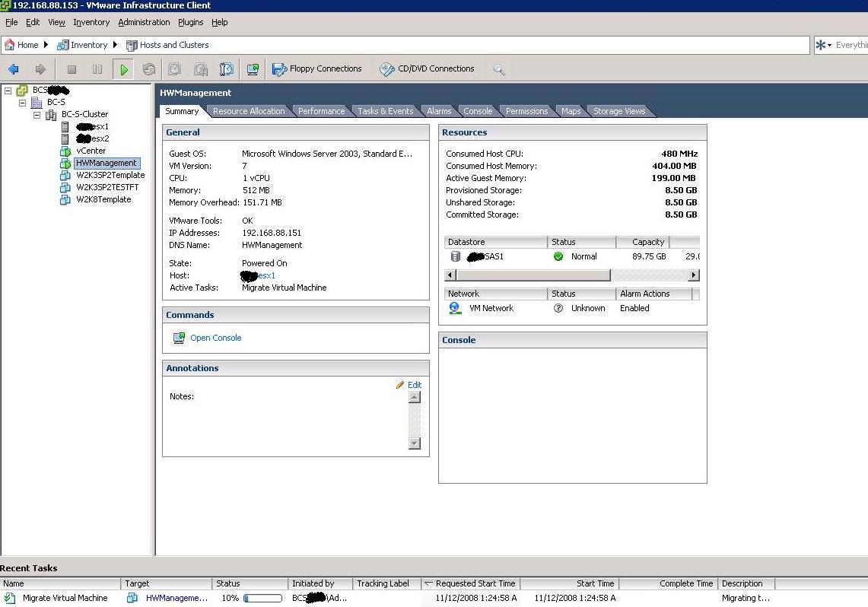Click the Unknown status question mark icon
The width and height of the screenshot is (868, 607).
click(558, 308)
